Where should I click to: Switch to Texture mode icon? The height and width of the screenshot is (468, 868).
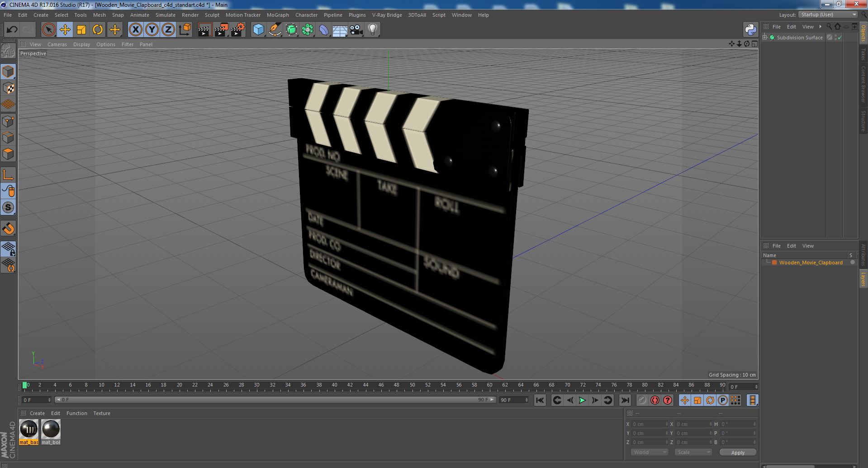[x=8, y=88]
